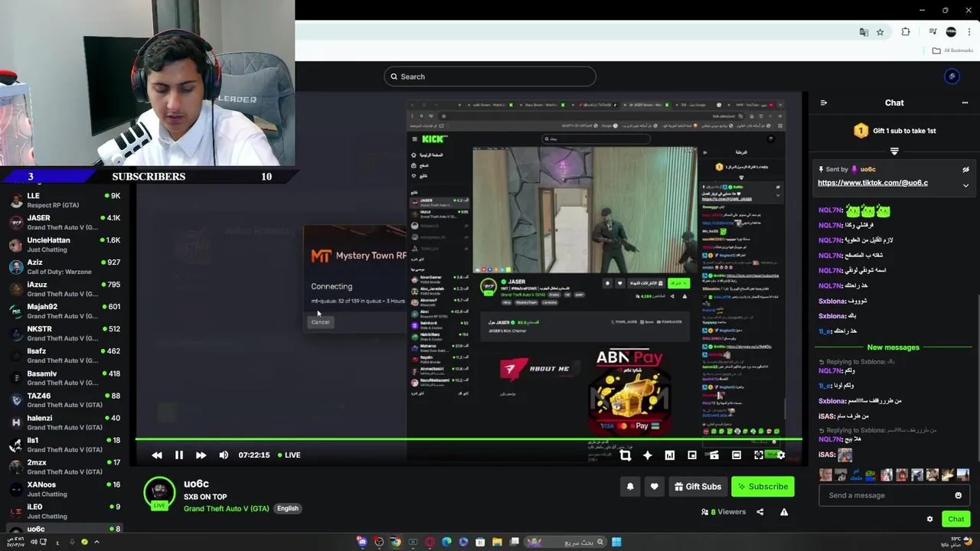Open the browser extensions puzzle icon

click(906, 32)
